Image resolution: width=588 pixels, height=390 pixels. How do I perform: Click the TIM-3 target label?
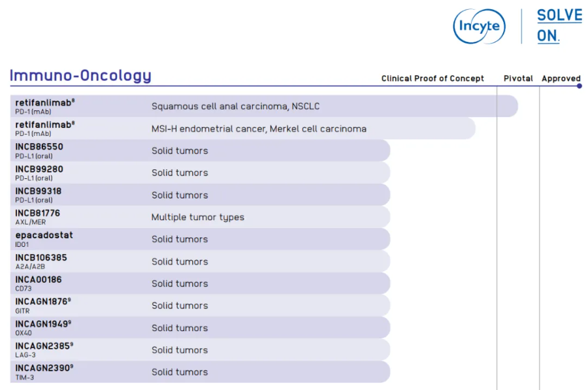(x=24, y=377)
